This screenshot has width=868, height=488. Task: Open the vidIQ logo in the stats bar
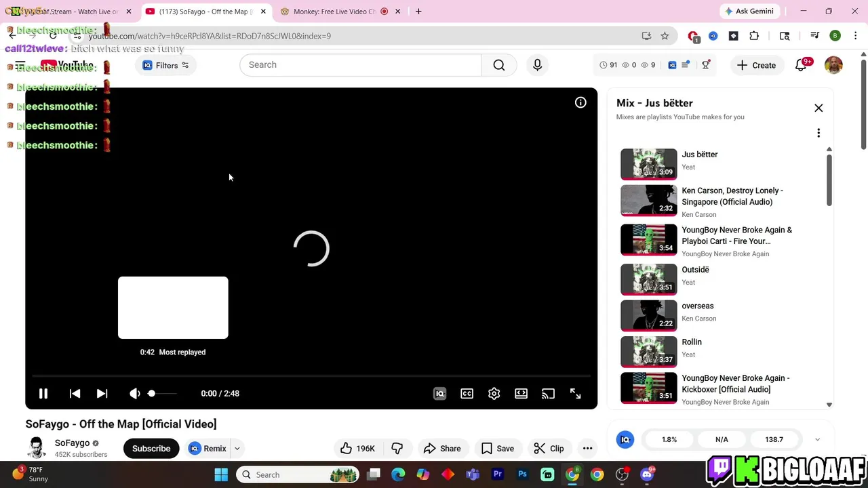625,439
